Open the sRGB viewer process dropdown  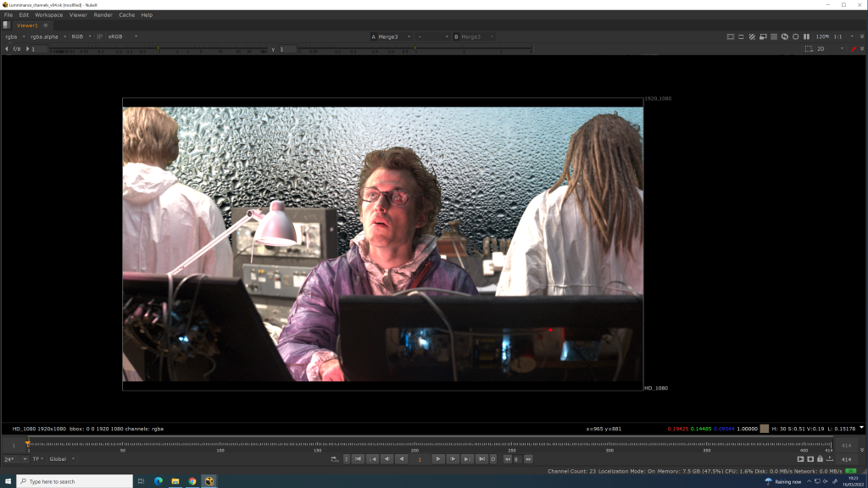[x=122, y=36]
